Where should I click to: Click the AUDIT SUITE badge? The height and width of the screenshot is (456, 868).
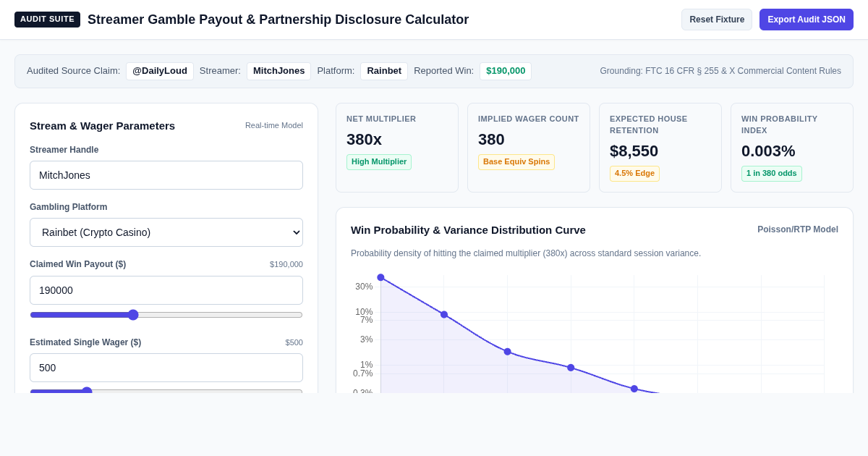pyautogui.click(x=47, y=20)
